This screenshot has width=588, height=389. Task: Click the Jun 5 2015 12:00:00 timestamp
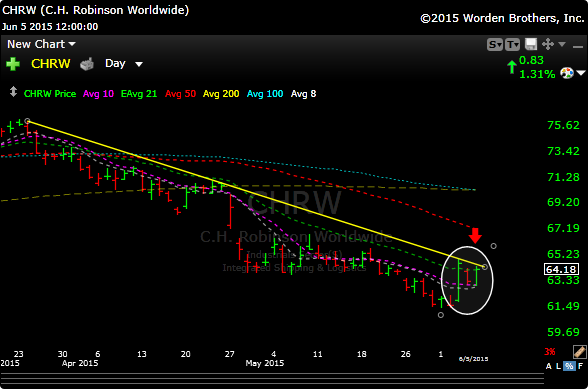pyautogui.click(x=50, y=27)
